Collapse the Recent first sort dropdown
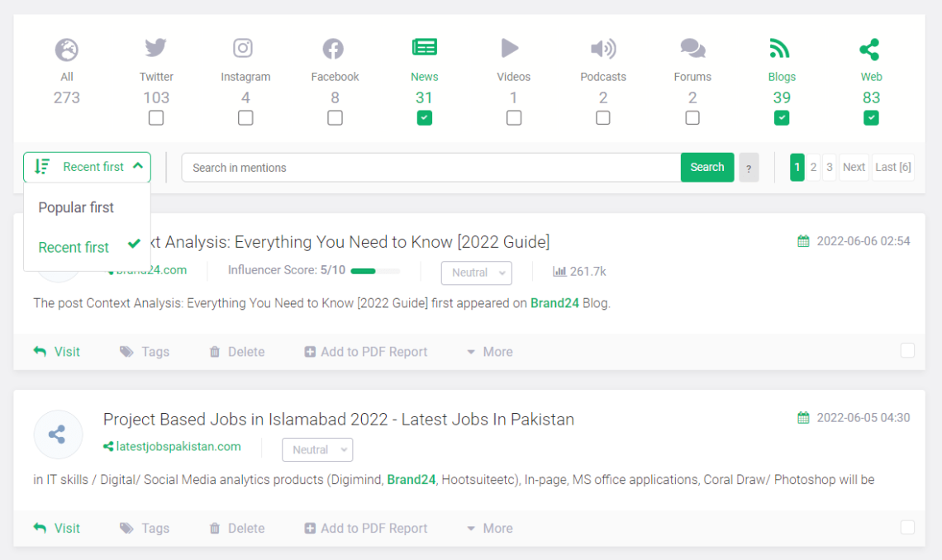The height and width of the screenshot is (560, 942). coord(87,167)
